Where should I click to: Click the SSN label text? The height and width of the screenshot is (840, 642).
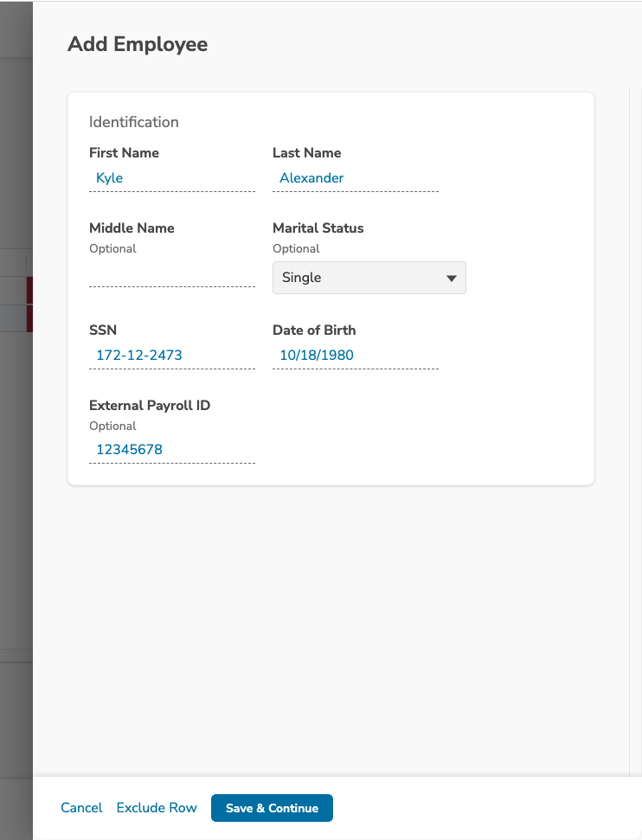tap(103, 330)
